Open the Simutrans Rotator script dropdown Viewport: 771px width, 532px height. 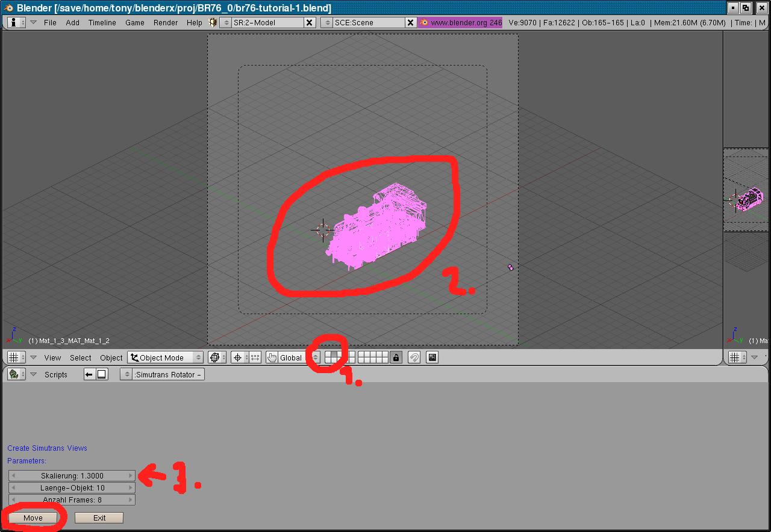162,374
